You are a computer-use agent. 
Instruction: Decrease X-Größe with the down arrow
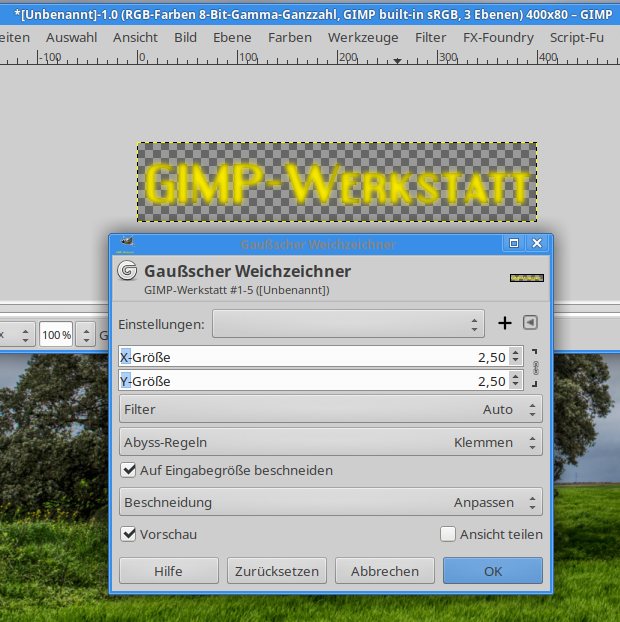515,360
